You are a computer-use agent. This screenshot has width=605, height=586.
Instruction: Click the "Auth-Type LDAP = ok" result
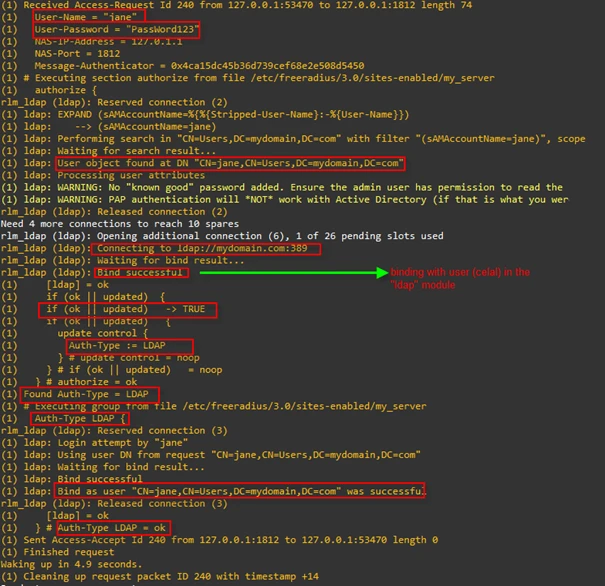coord(117,528)
